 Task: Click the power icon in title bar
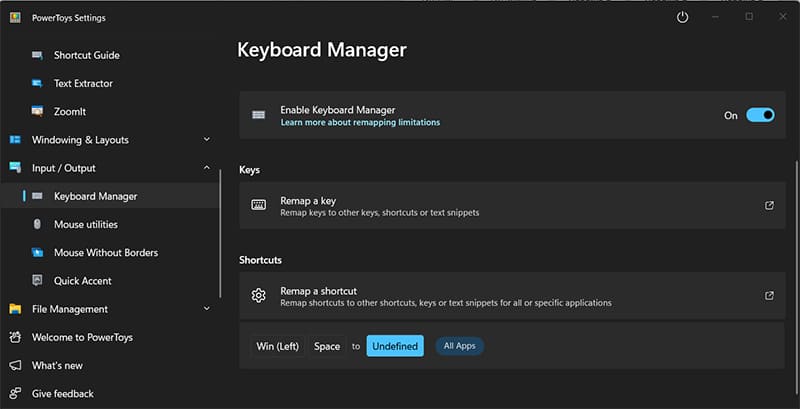tap(682, 17)
